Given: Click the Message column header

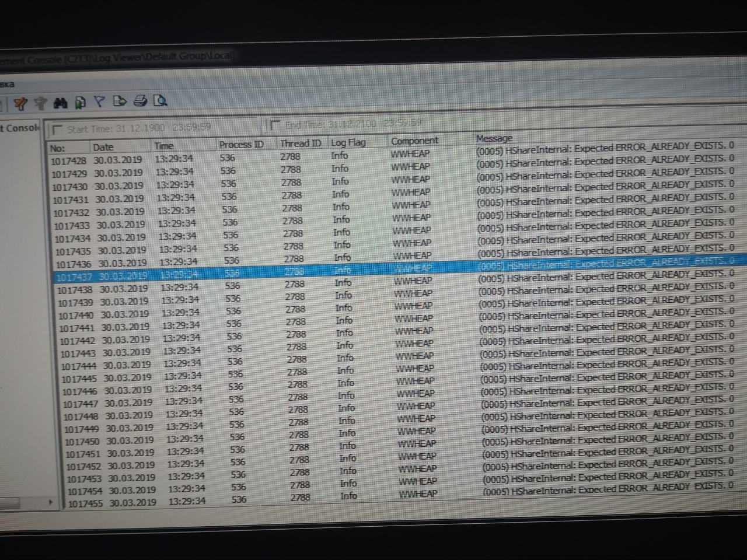Looking at the screenshot, I should (x=494, y=138).
